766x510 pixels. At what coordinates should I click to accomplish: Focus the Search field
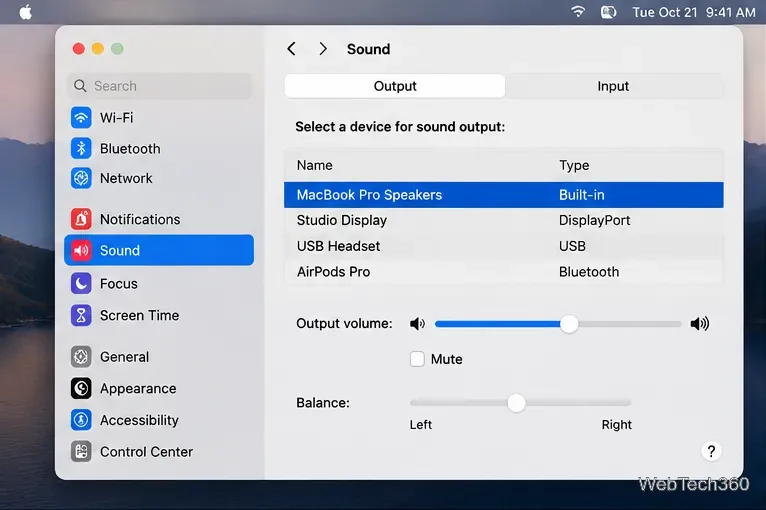pyautogui.click(x=159, y=86)
